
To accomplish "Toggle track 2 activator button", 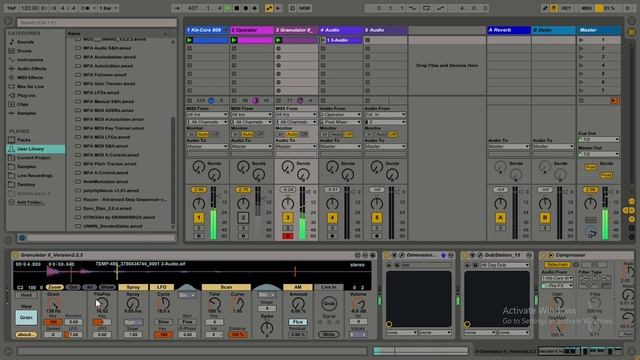I will 243,218.
